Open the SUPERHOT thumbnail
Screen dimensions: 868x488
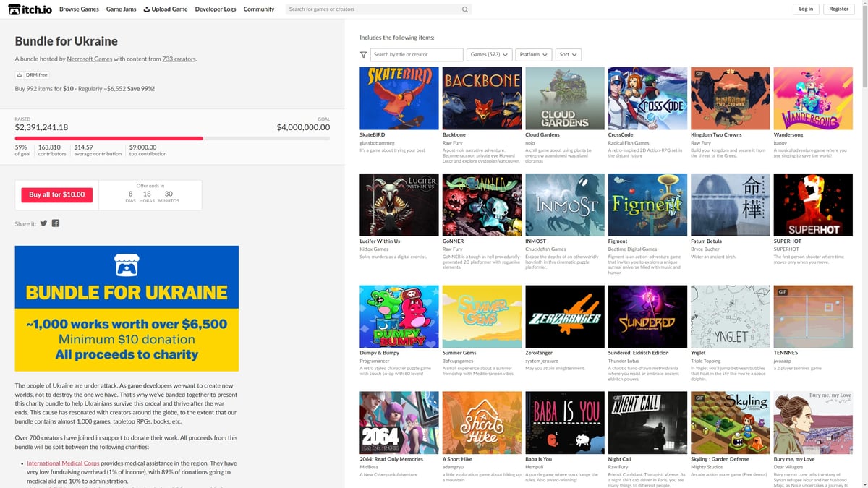pos(813,205)
